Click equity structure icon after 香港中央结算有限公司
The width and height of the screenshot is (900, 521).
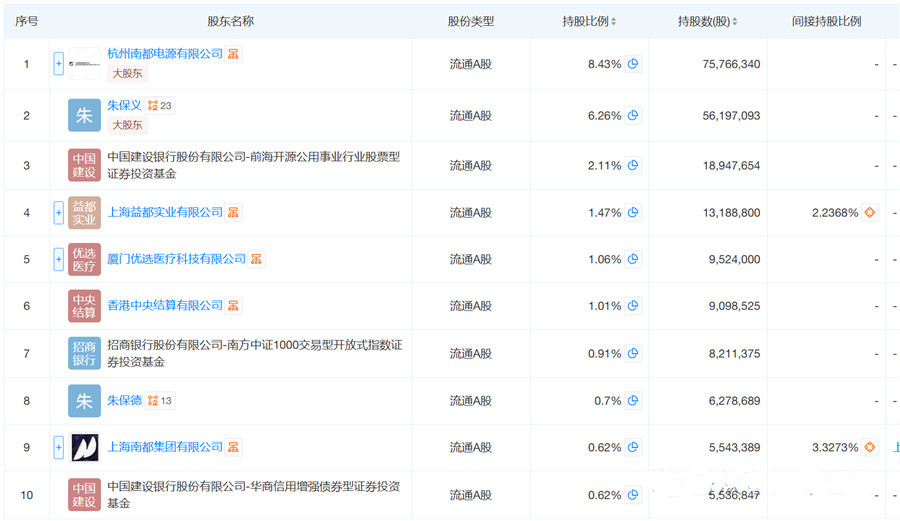click(233, 306)
